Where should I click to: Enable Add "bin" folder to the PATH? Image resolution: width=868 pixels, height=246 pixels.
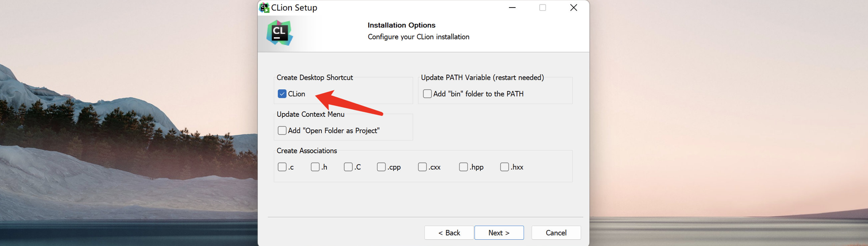coord(427,94)
